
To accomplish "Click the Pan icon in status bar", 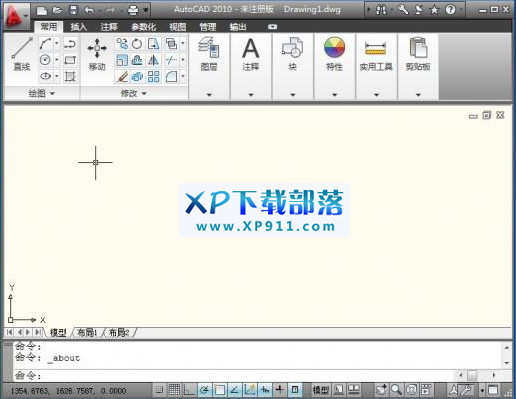I will [382, 389].
